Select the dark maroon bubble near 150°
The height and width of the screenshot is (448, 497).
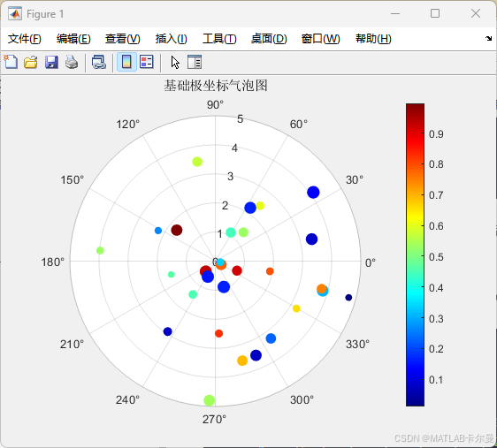click(x=177, y=230)
